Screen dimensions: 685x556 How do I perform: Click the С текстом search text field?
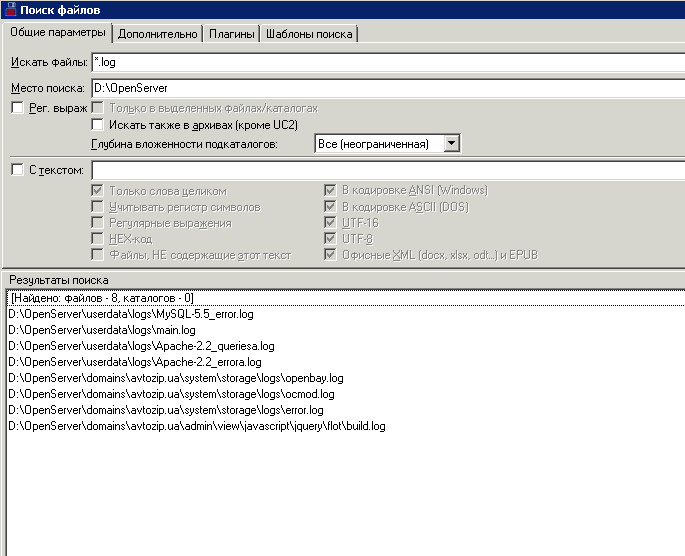385,170
